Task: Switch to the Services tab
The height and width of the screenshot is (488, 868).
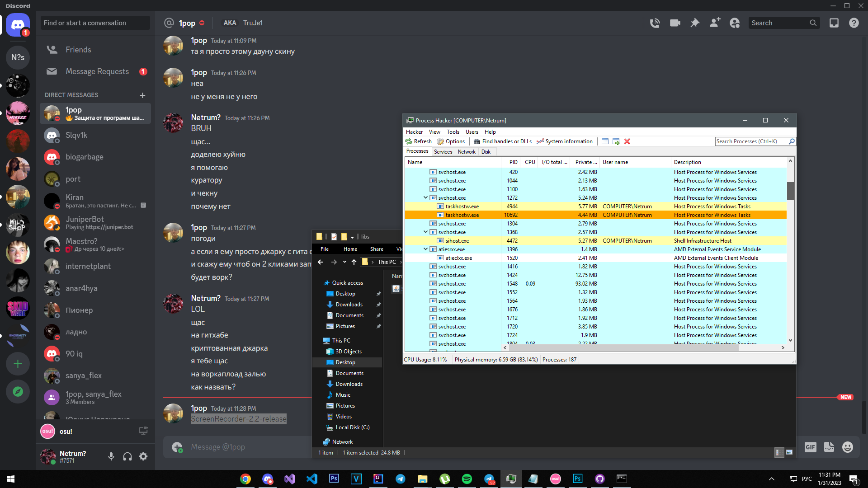Action: click(x=443, y=152)
